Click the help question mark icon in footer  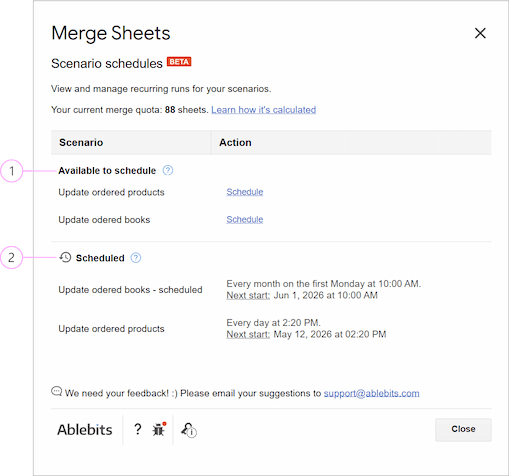pos(137,429)
